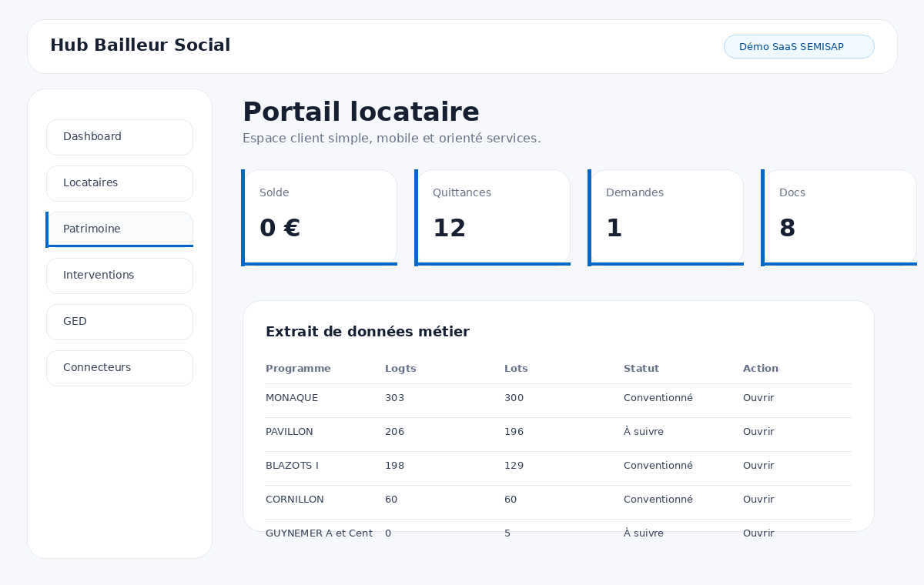The image size is (924, 585).
Task: Select the CORNILLON programme name
Action: pyautogui.click(x=295, y=500)
